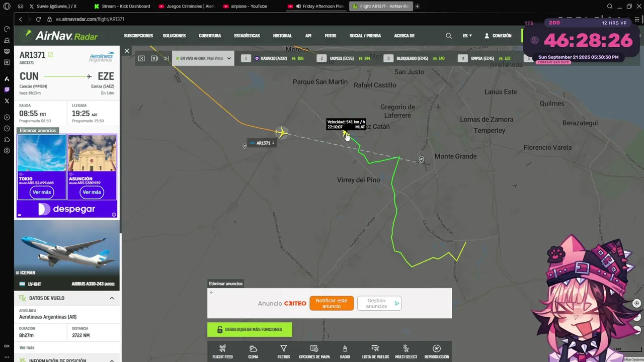Open En Vivo Ahora Más Visto dropdown
The image size is (644, 362).
203,58
